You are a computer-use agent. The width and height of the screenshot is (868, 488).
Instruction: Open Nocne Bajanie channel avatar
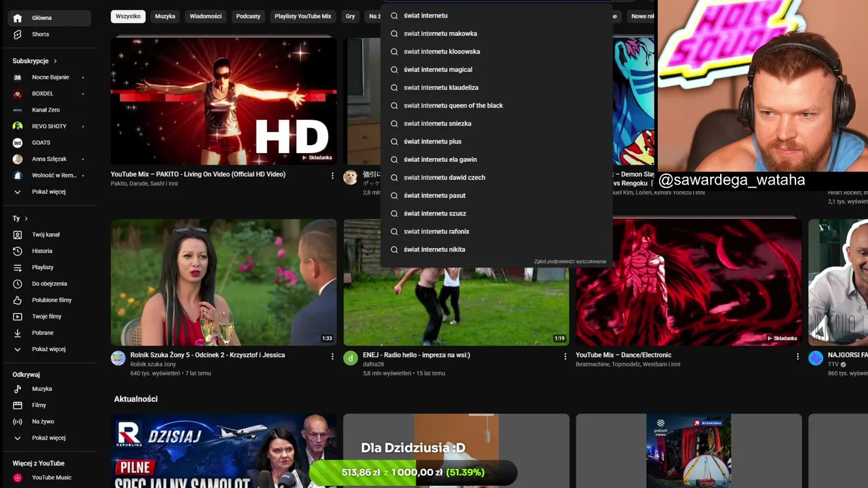(18, 77)
